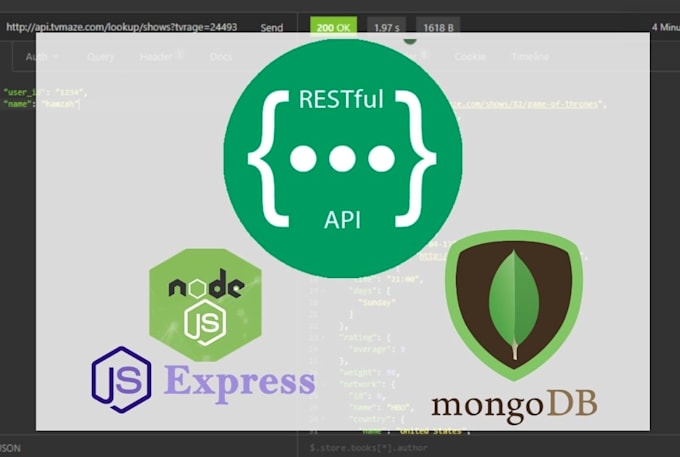
Task: Click the mongoDB wordmark
Action: pyautogui.click(x=514, y=406)
